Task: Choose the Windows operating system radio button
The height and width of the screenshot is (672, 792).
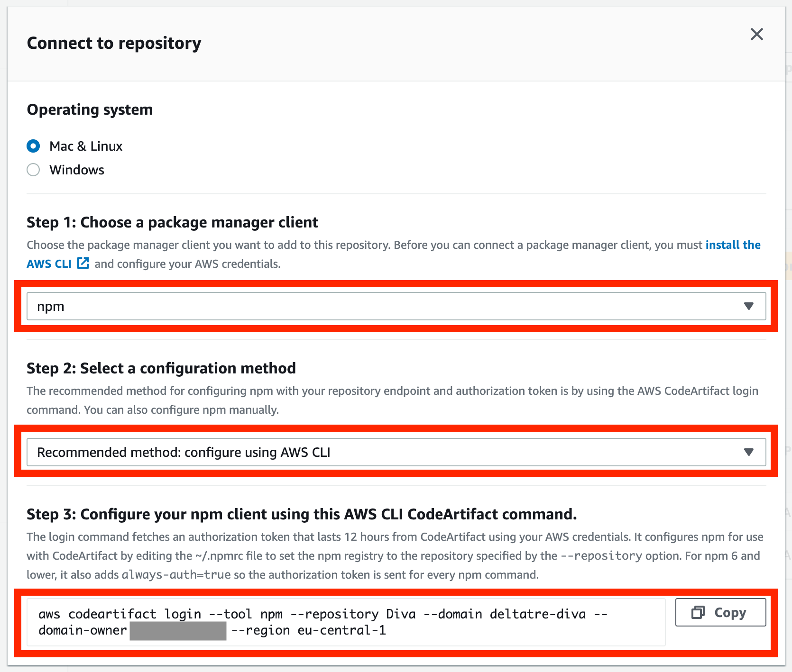Action: tap(33, 170)
